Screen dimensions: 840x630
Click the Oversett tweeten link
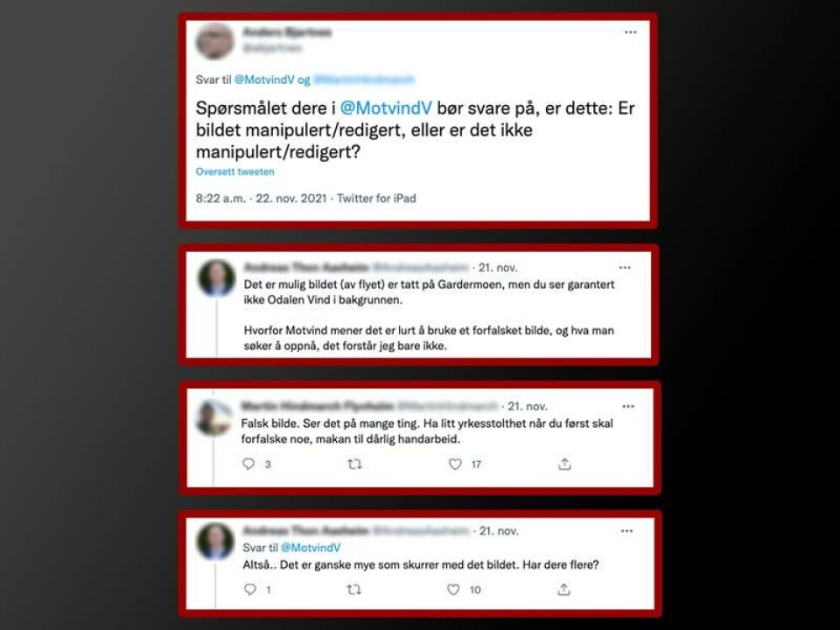pyautogui.click(x=234, y=172)
